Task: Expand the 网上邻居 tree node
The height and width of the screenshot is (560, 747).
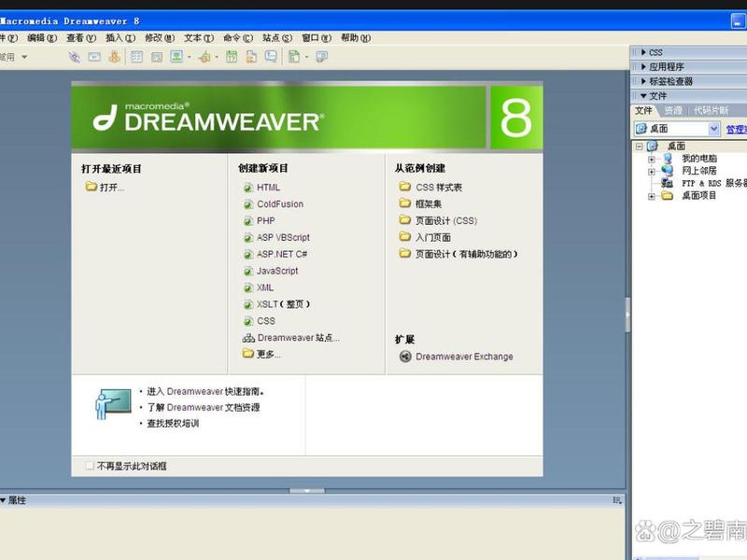Action: [x=651, y=172]
